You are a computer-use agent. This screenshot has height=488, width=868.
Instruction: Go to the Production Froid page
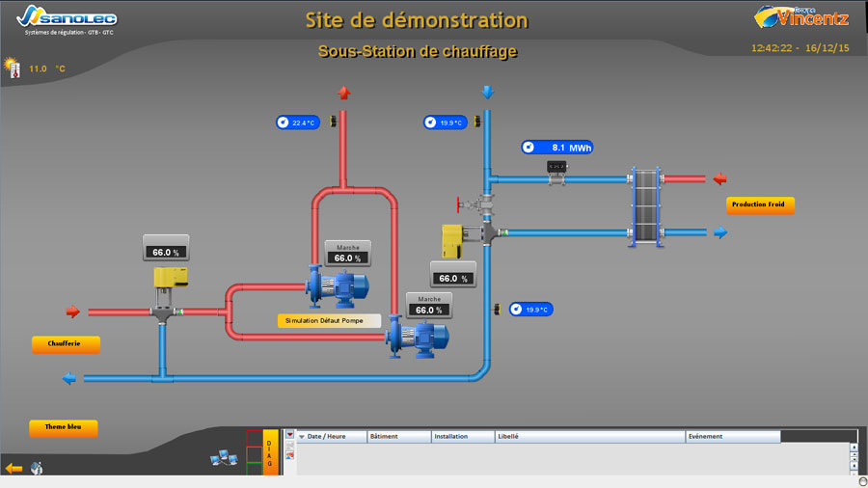[760, 204]
